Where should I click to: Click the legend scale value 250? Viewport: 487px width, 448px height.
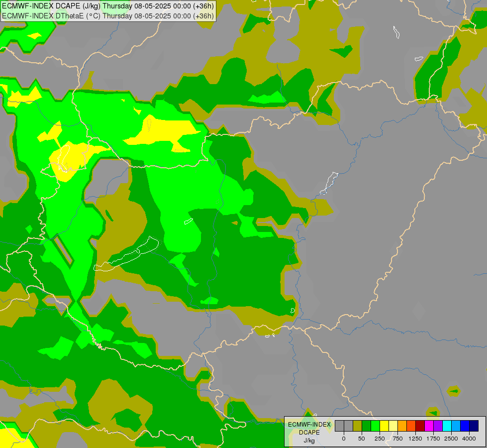pos(380,439)
